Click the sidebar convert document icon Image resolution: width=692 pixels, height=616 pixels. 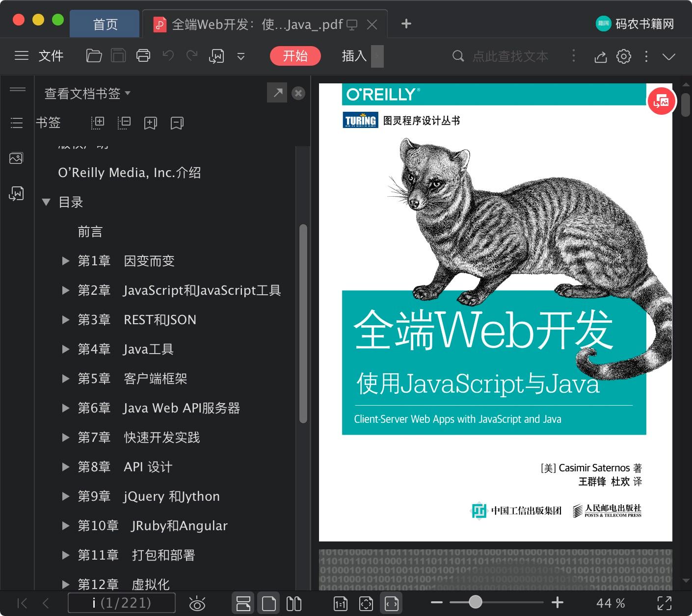(x=16, y=194)
